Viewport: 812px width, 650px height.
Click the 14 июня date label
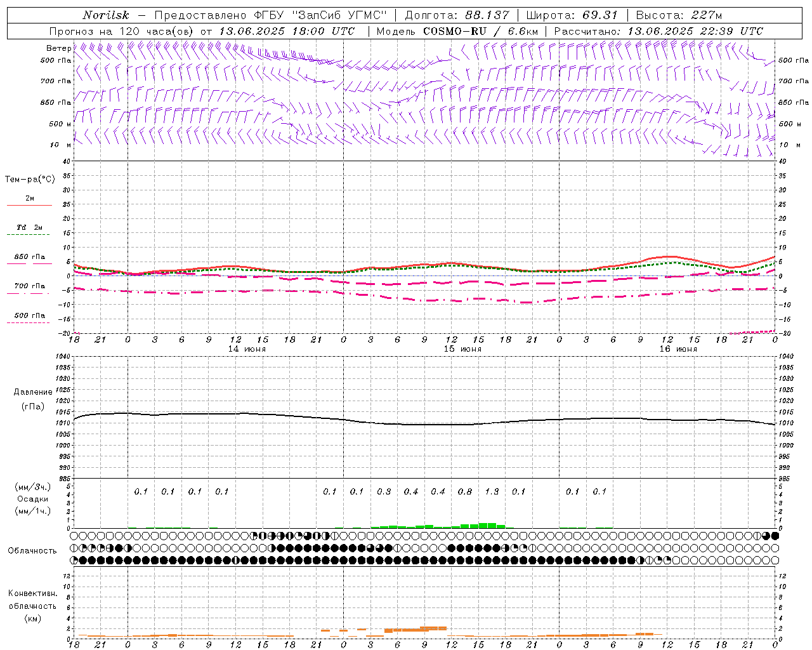click(247, 349)
